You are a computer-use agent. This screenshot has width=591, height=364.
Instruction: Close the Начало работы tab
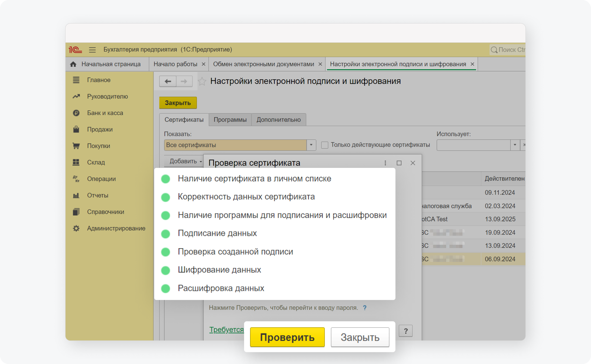tap(203, 64)
